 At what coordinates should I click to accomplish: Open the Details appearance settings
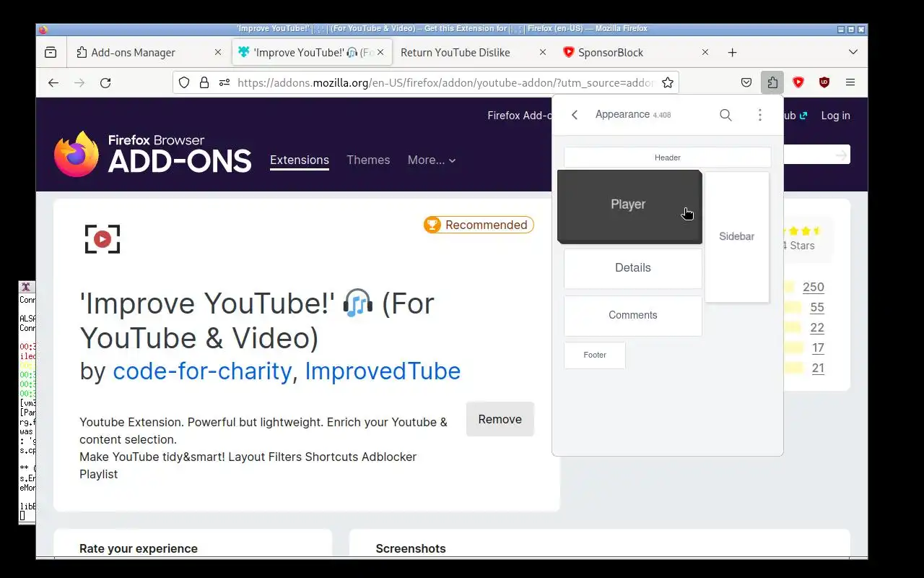(633, 268)
